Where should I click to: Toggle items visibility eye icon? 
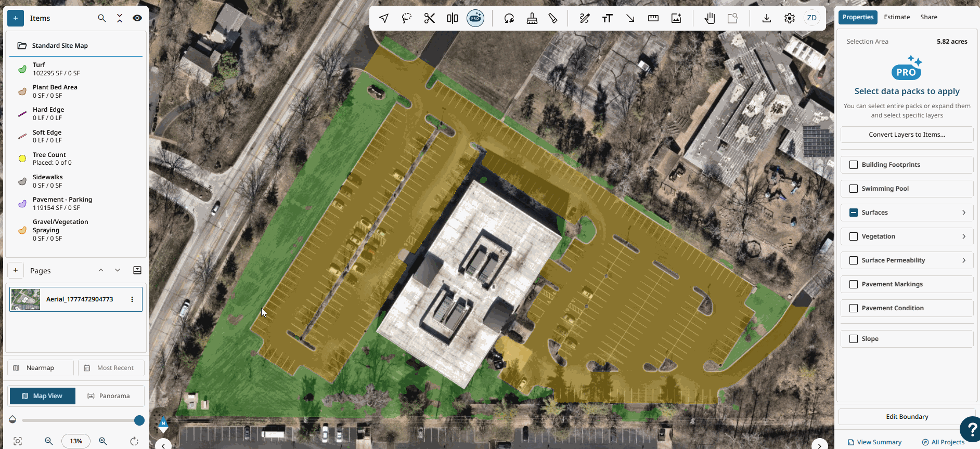tap(137, 18)
